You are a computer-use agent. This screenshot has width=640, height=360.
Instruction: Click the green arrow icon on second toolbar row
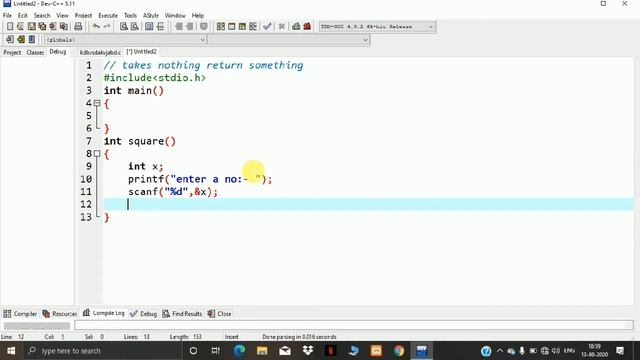(x=21, y=40)
